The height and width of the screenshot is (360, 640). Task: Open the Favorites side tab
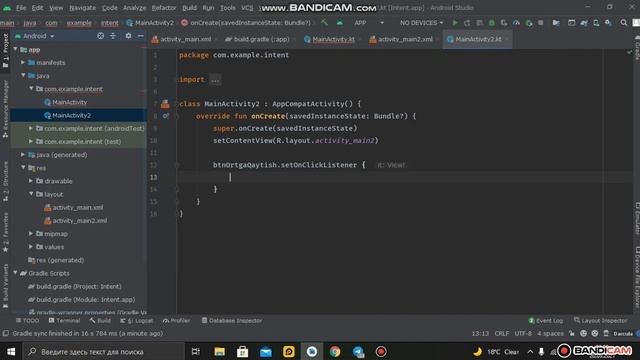[x=5, y=231]
